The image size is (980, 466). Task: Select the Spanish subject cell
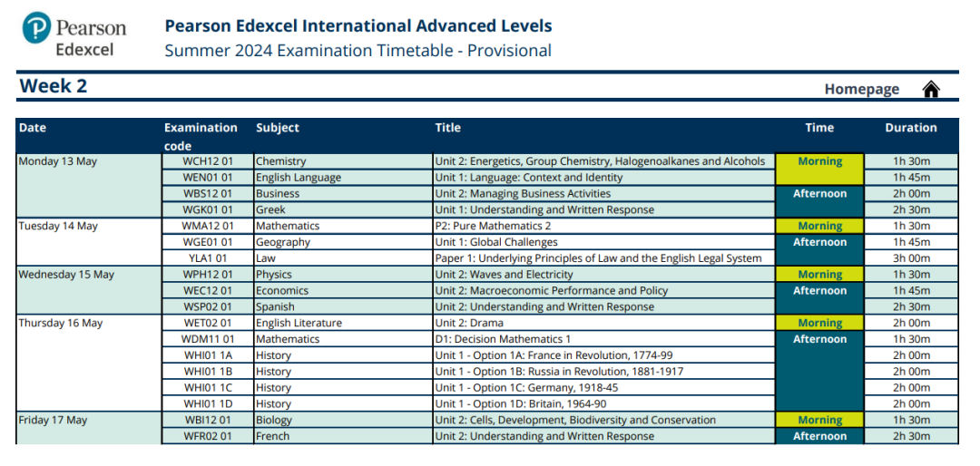pyautogui.click(x=342, y=306)
